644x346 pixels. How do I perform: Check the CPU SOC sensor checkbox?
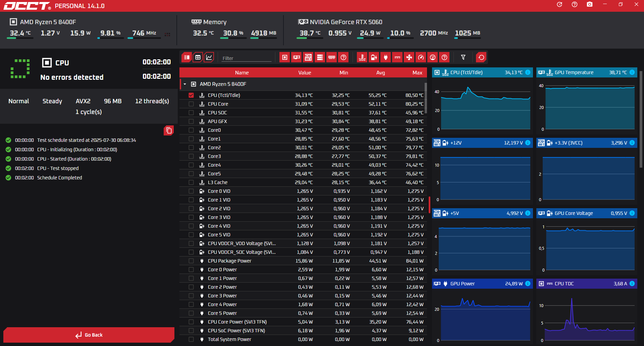[191, 113]
